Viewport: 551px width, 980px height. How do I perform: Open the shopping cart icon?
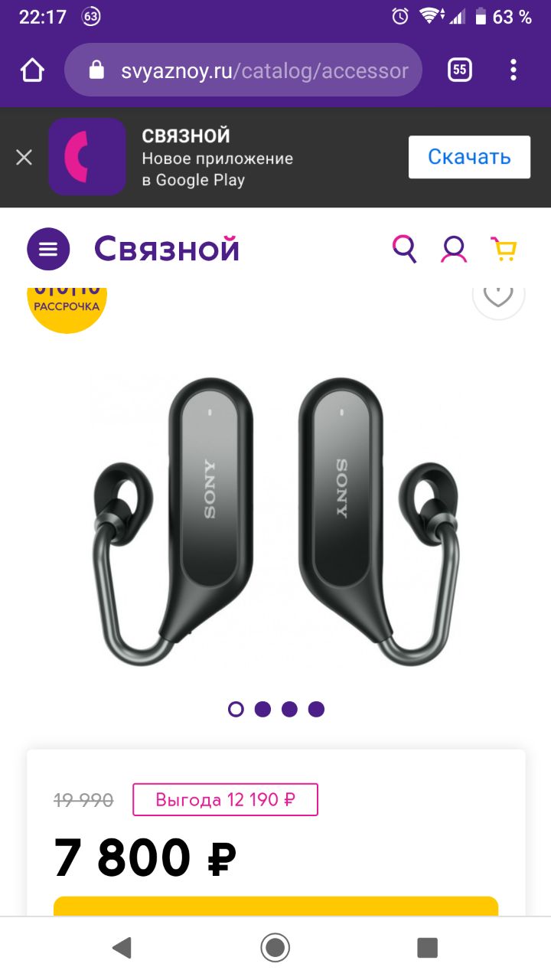504,249
